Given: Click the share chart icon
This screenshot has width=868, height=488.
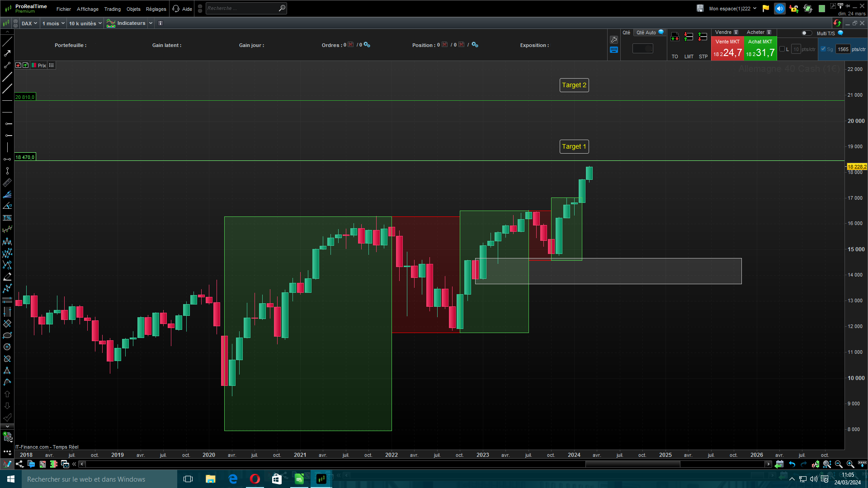Looking at the screenshot, I should (x=19, y=464).
